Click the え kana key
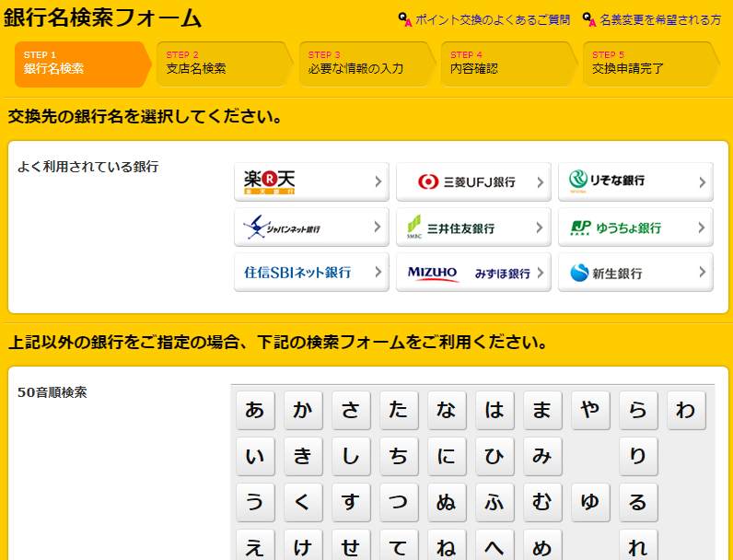 coord(255,544)
